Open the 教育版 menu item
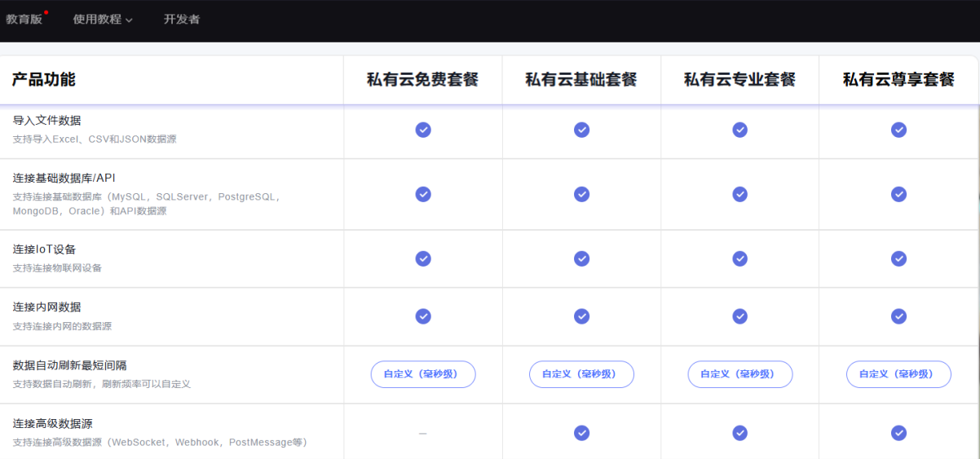 [24, 19]
